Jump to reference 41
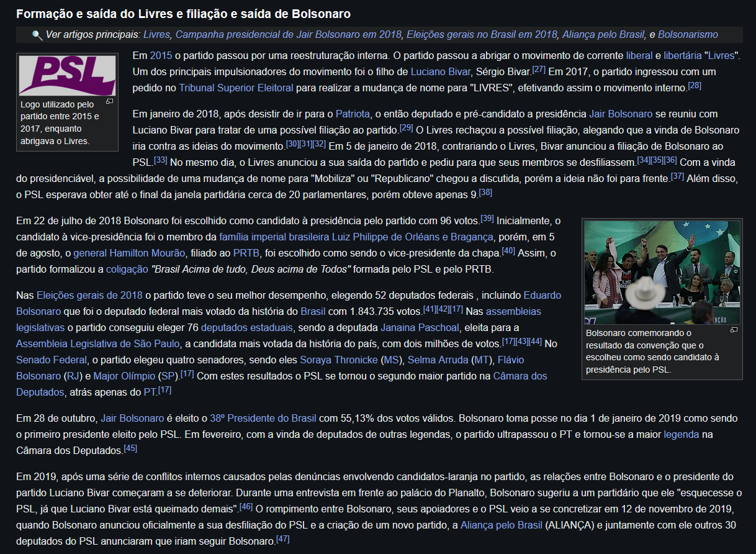This screenshot has width=756, height=554. click(430, 308)
